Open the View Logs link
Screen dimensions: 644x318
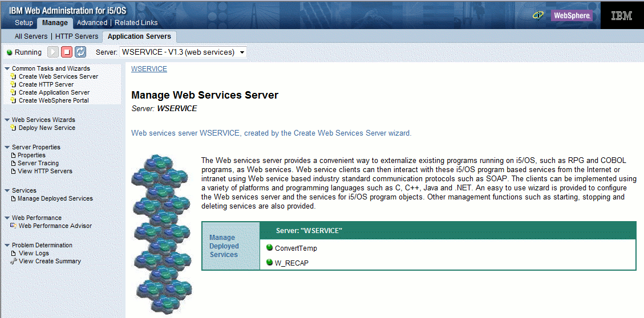click(x=34, y=253)
